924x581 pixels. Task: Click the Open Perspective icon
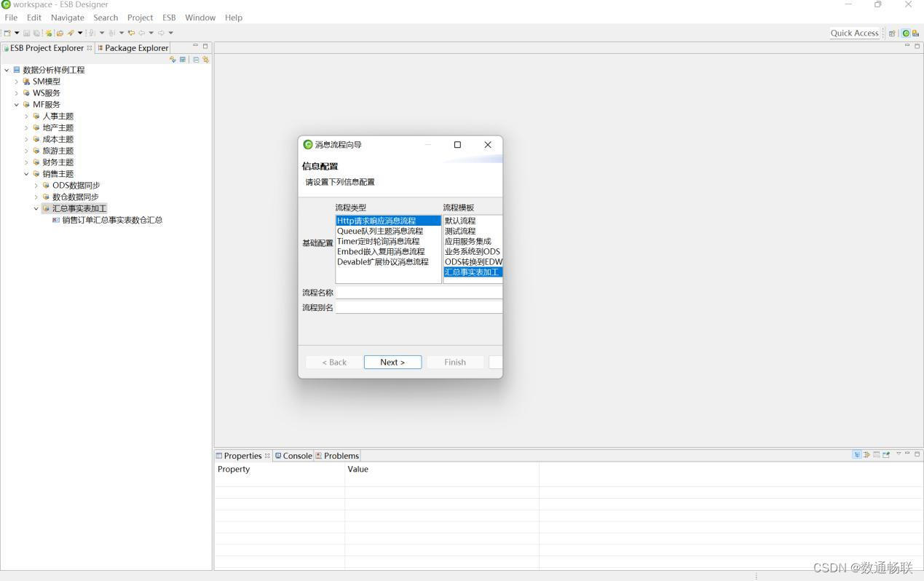point(892,33)
